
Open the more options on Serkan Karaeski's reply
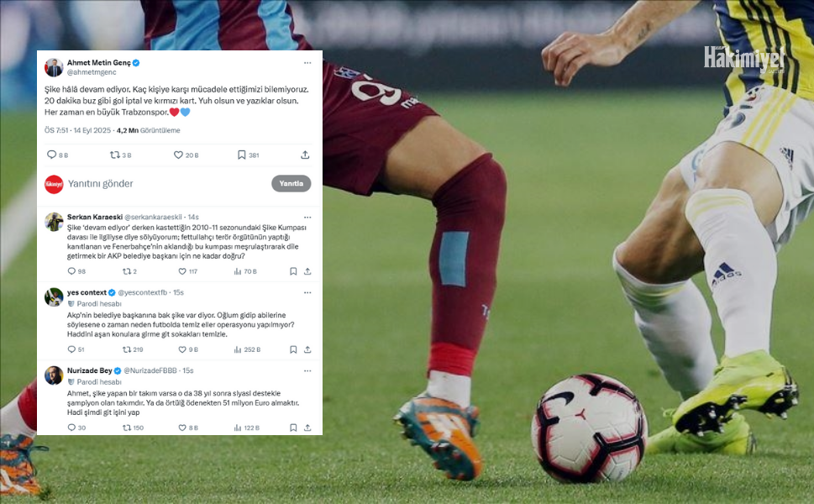pyautogui.click(x=307, y=218)
